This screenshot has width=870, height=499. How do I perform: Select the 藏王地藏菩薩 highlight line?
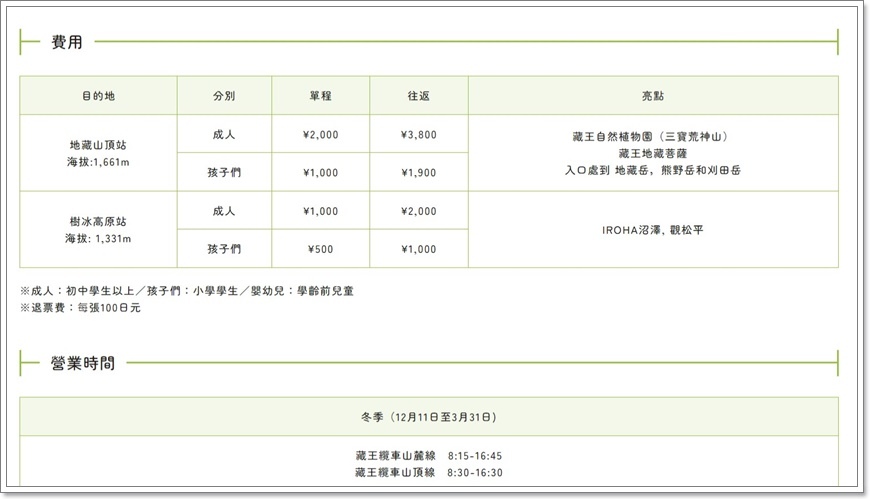point(653,153)
